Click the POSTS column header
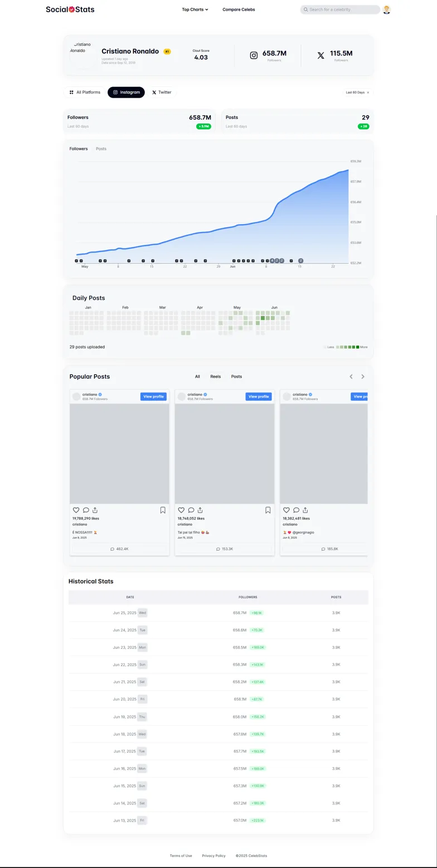 pyautogui.click(x=336, y=597)
